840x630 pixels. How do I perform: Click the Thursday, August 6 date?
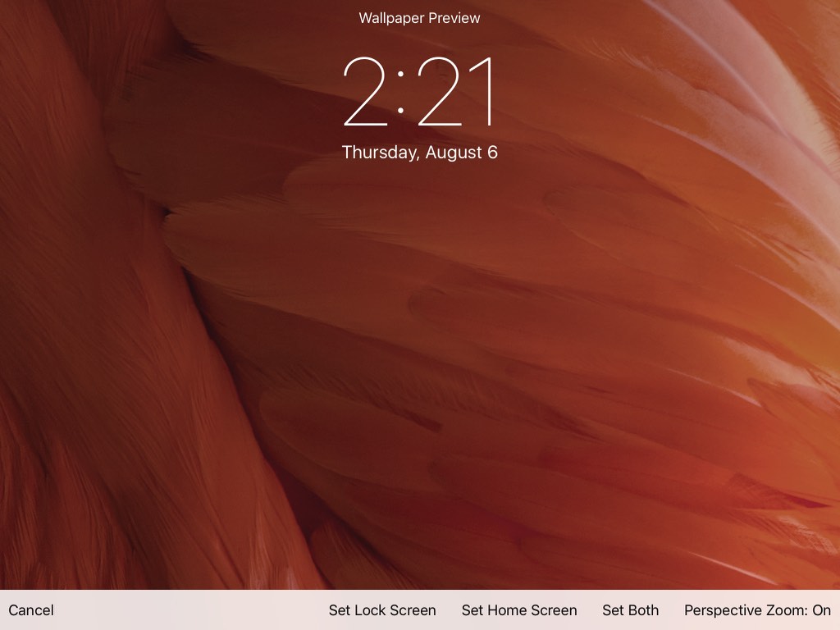pyautogui.click(x=419, y=153)
